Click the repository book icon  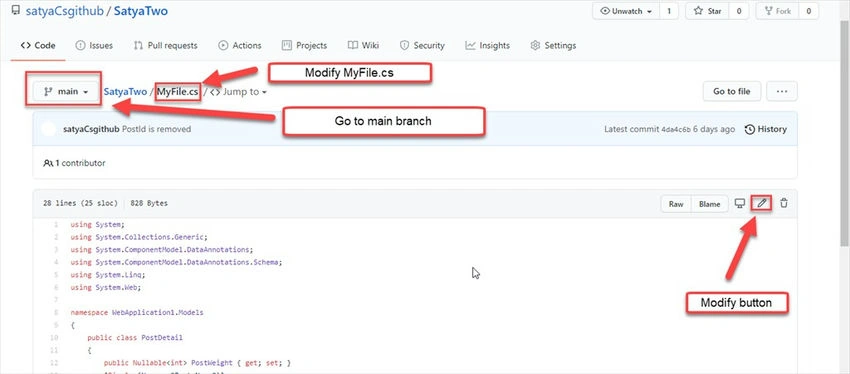tap(15, 10)
